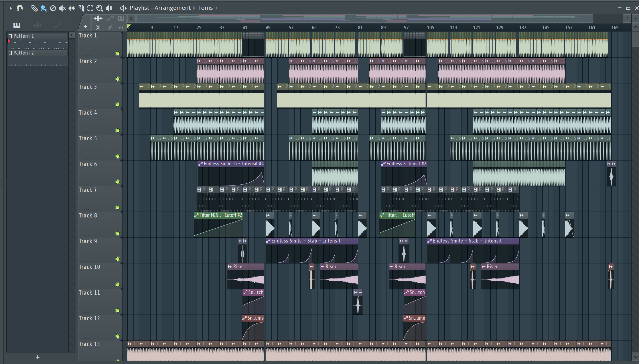Open the first Sn..tch clip menu icon
This screenshot has height=364, width=639.
[x=245, y=292]
